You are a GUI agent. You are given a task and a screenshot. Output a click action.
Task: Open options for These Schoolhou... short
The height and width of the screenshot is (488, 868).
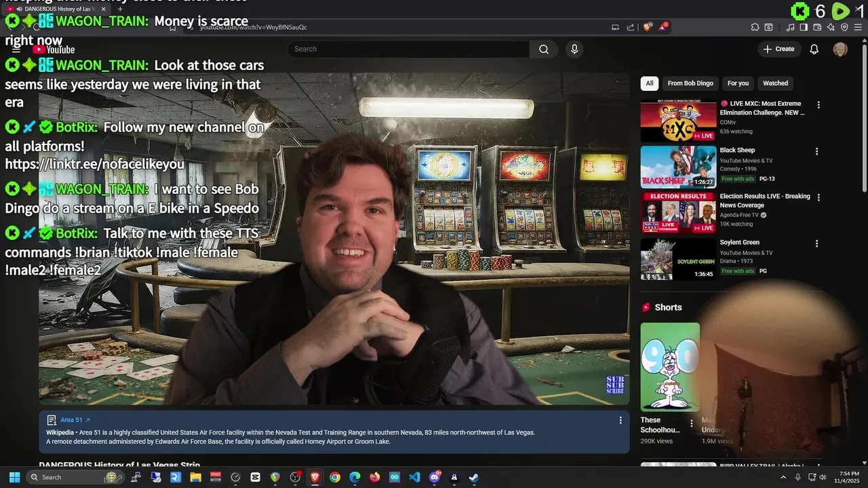click(x=692, y=424)
